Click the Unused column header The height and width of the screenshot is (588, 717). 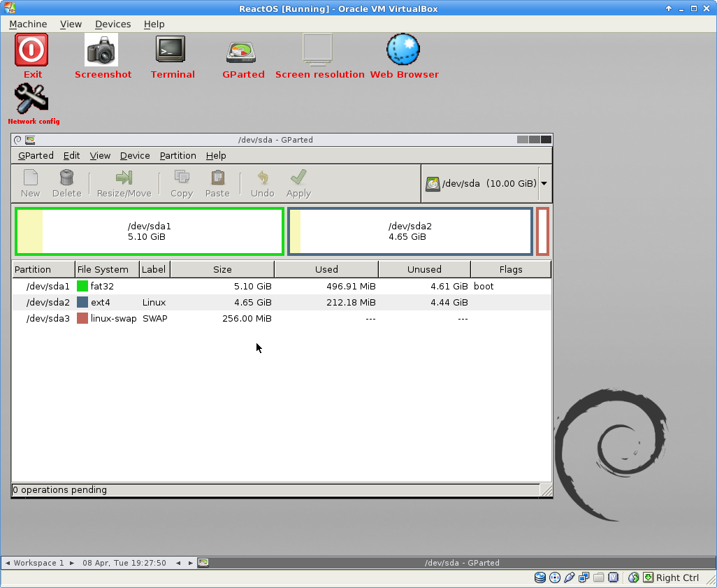tap(424, 269)
